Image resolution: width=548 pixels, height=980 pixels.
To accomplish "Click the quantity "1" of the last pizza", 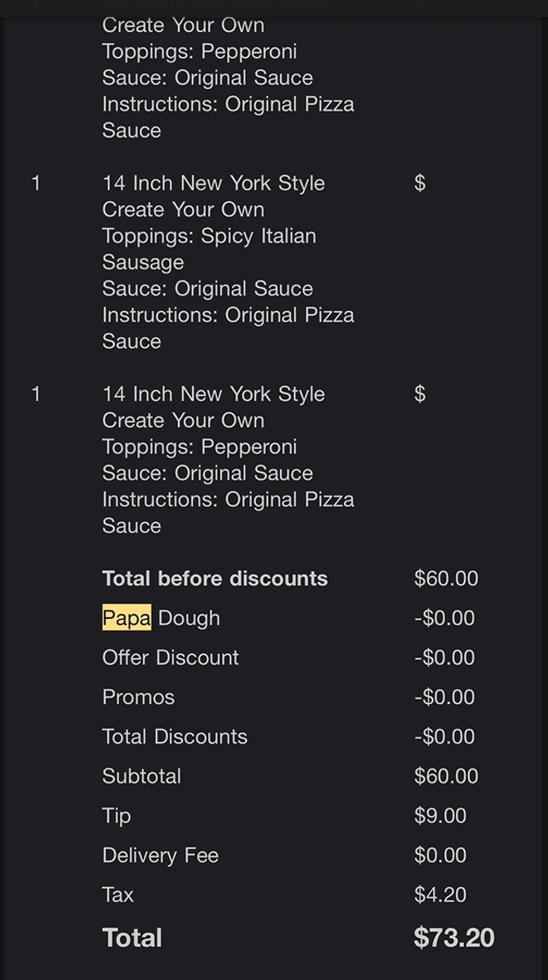I will (x=35, y=394).
